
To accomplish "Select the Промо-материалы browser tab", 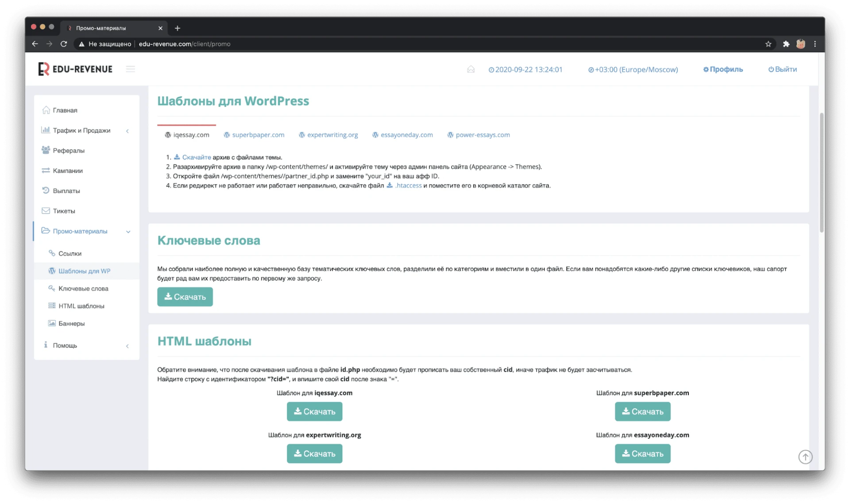I will (114, 28).
